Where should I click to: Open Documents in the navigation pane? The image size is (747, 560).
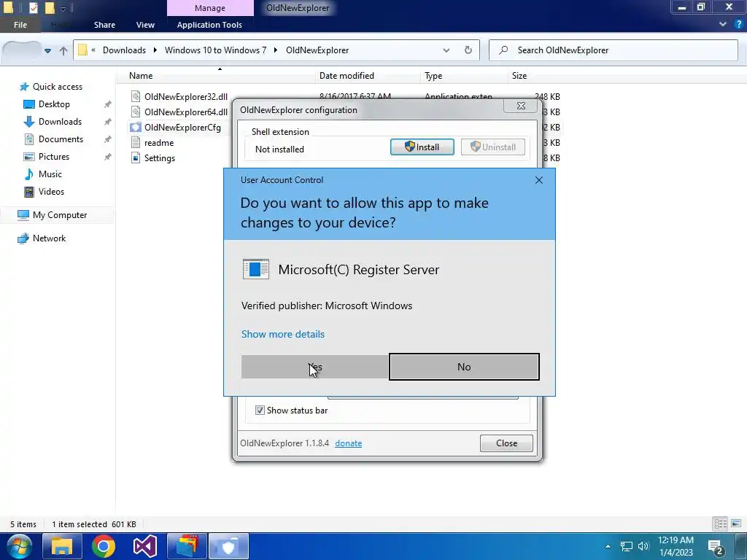tap(61, 139)
